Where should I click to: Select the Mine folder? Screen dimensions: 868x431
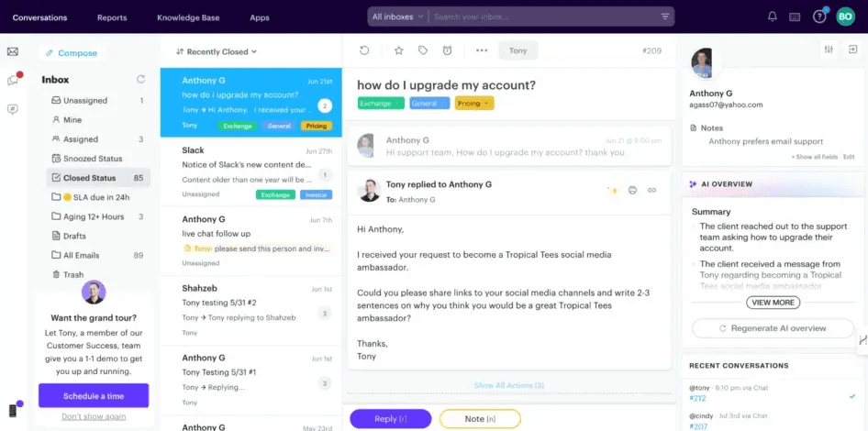click(98, 120)
